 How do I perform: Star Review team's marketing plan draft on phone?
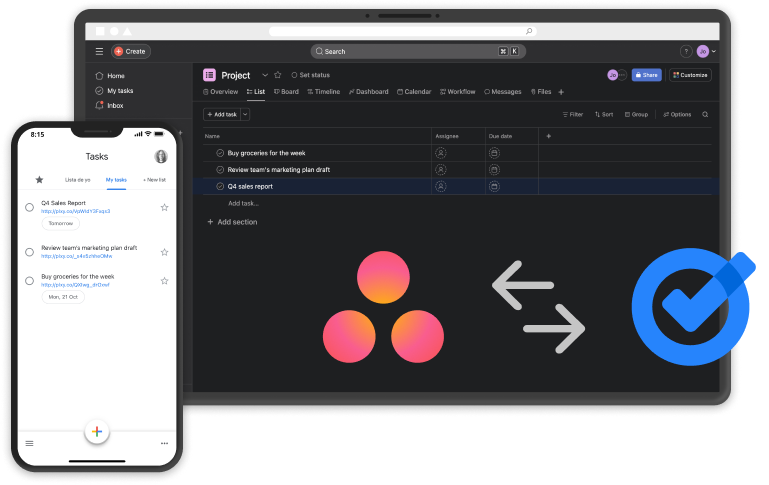click(165, 252)
